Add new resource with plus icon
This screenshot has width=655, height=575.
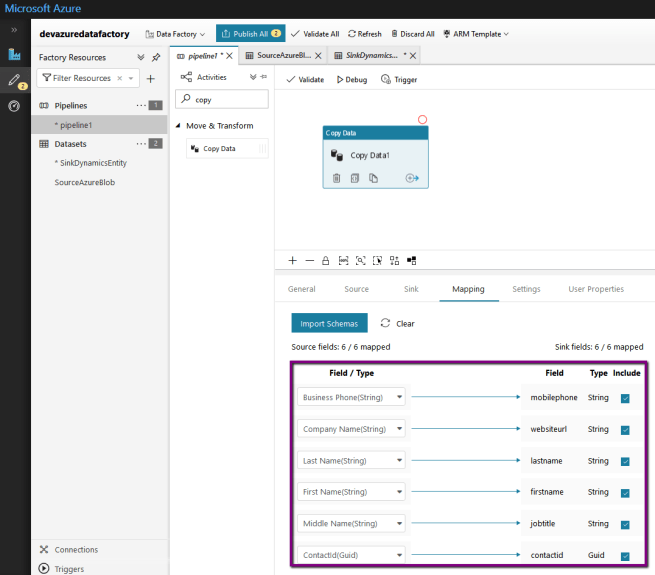[151, 78]
